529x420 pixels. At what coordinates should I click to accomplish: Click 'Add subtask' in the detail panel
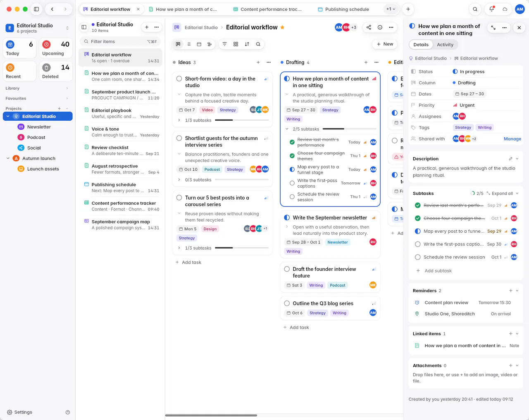[438, 271]
